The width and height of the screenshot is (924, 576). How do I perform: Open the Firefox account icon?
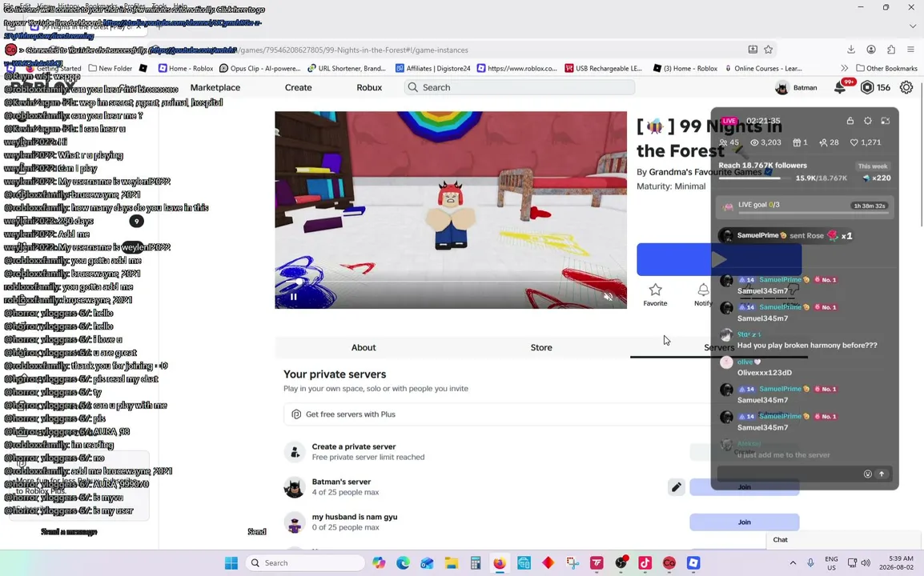pyautogui.click(x=871, y=50)
